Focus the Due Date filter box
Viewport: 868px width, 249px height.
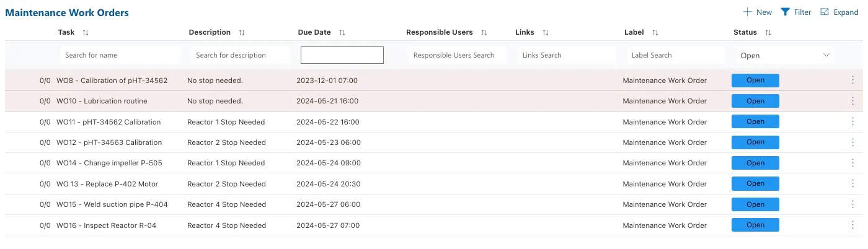342,55
